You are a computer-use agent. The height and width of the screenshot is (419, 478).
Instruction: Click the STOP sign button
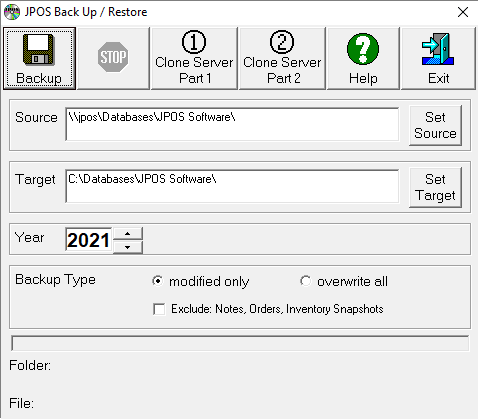(113, 59)
